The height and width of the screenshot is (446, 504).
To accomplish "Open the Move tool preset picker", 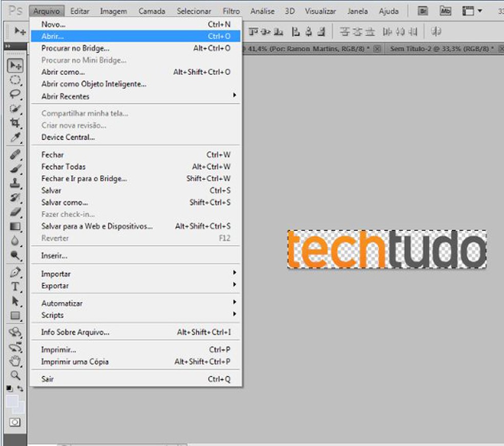I will point(20,31).
